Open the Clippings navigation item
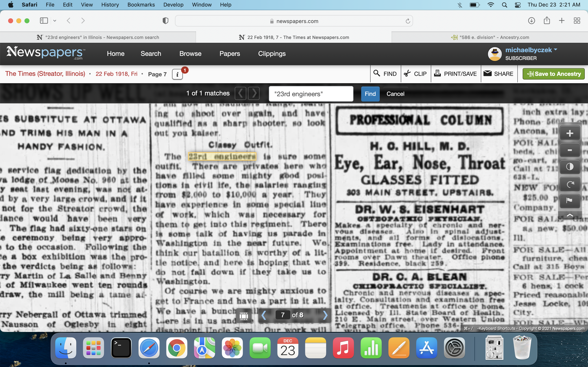The height and width of the screenshot is (367, 588). click(272, 54)
